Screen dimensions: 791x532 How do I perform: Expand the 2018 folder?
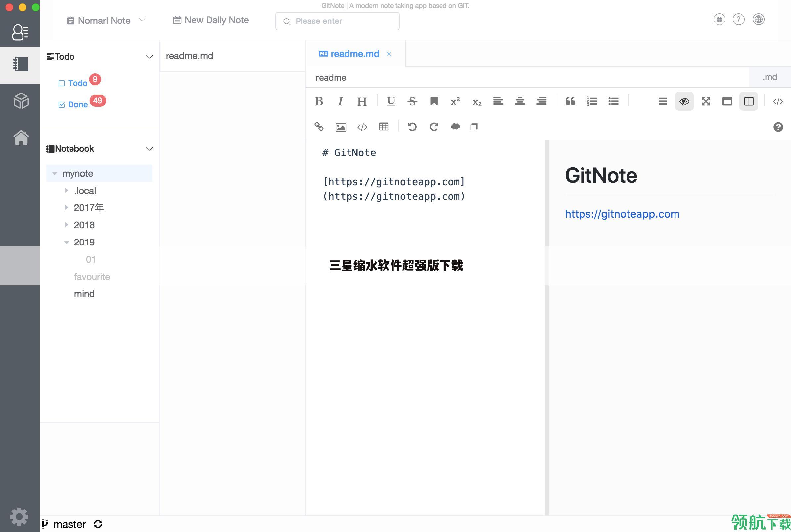point(67,225)
